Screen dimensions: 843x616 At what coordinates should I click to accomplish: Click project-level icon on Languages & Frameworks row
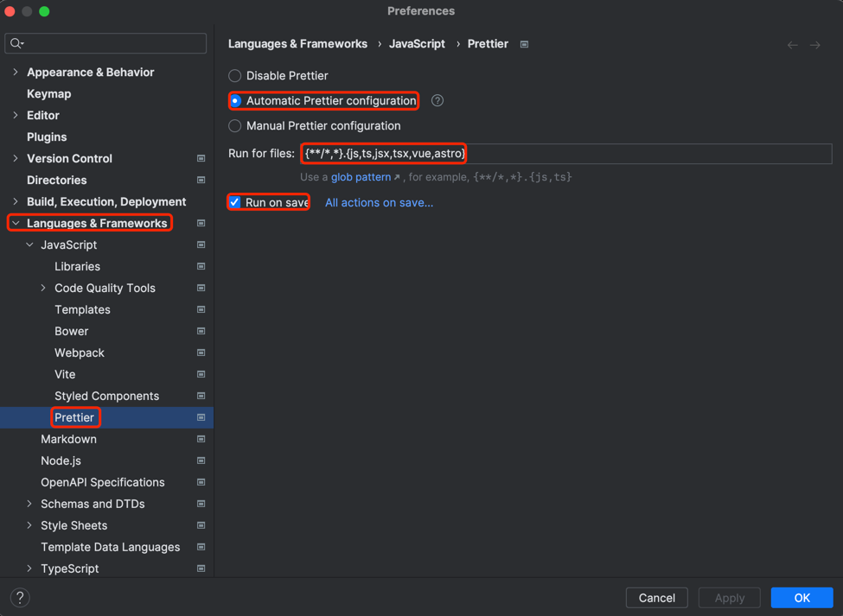(x=201, y=223)
